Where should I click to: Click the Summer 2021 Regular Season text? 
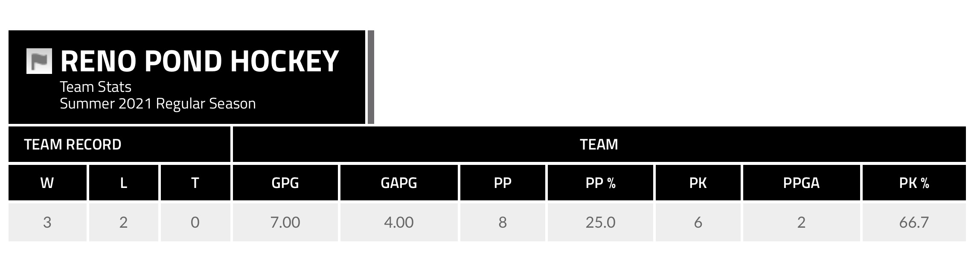[x=157, y=104]
